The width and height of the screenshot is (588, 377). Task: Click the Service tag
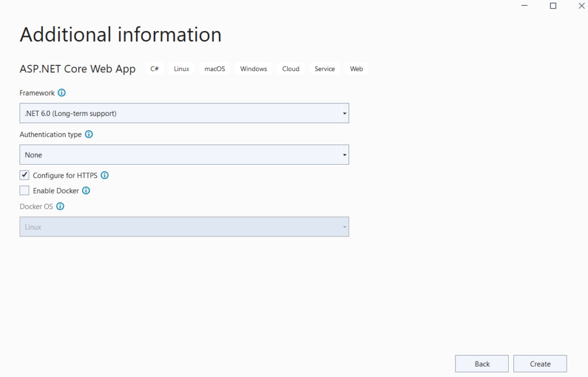click(x=325, y=69)
